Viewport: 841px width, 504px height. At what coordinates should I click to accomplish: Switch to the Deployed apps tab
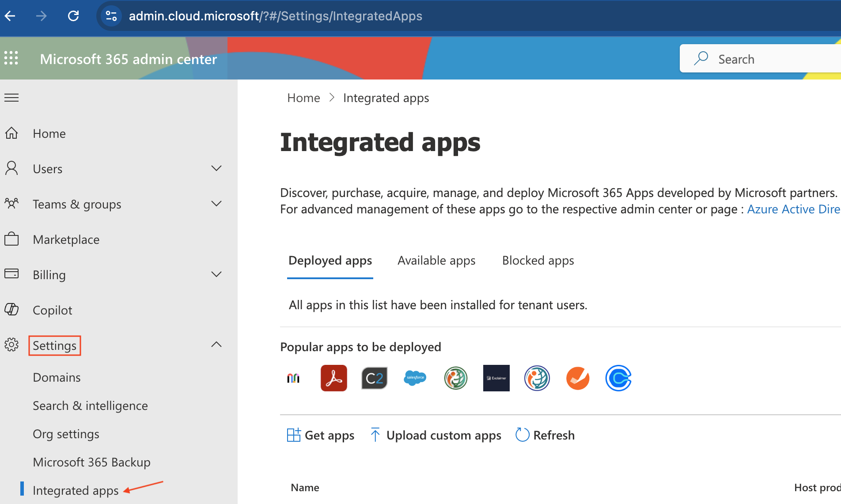point(330,261)
